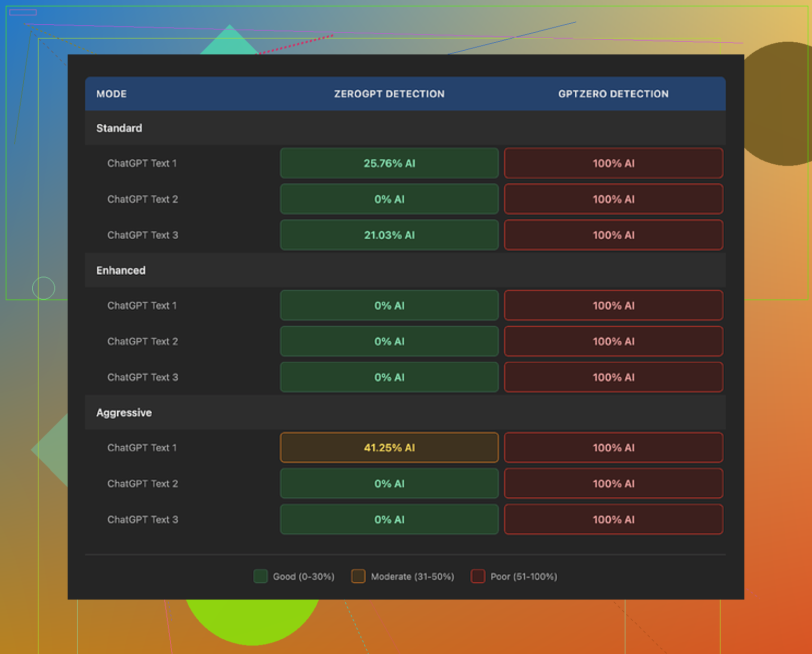Click GPTZero 100% AI for Standard Text 1
Screen dimensions: 812x654
click(613, 163)
